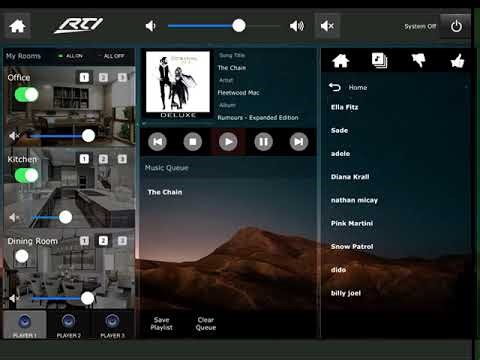Go to the main Home screen icon
This screenshot has width=480, height=360.
pos(17,26)
